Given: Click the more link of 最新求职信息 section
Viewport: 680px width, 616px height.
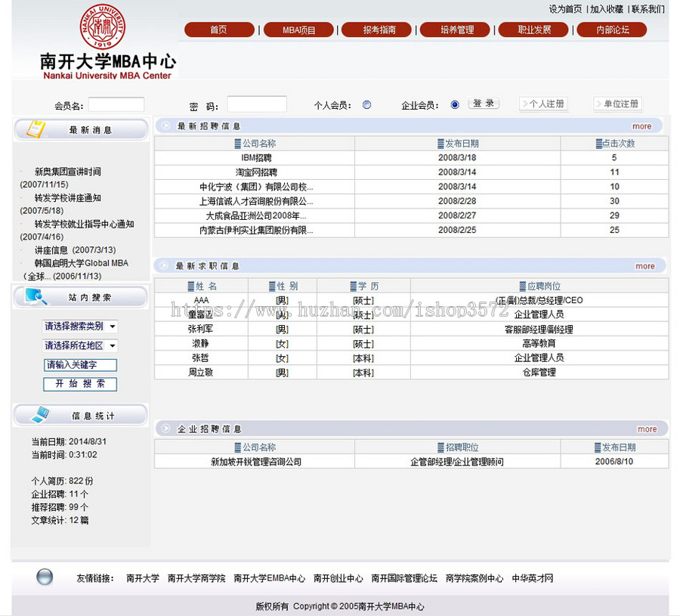Looking at the screenshot, I should [x=644, y=265].
